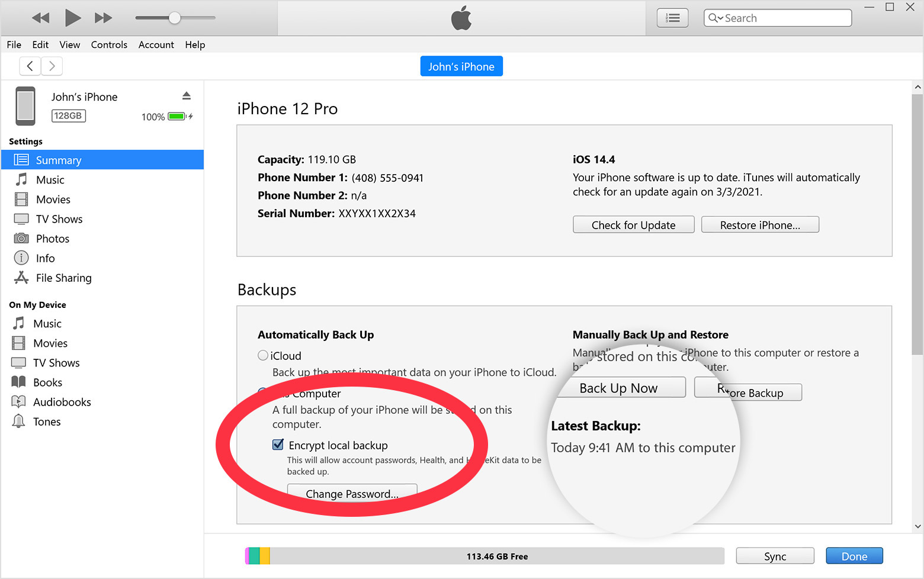This screenshot has height=579, width=924.
Task: Click the Books open-book icon
Action: tap(19, 382)
